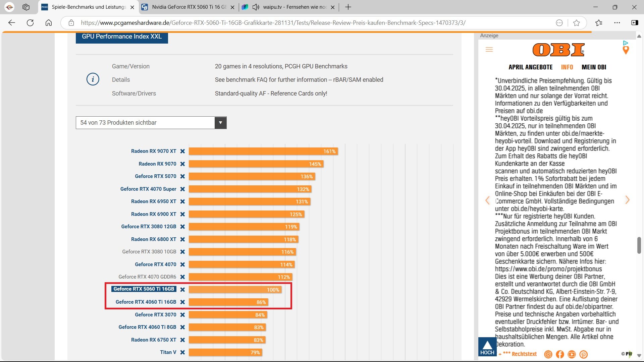
Task: Advance OBI ad with right arrow
Action: click(627, 200)
